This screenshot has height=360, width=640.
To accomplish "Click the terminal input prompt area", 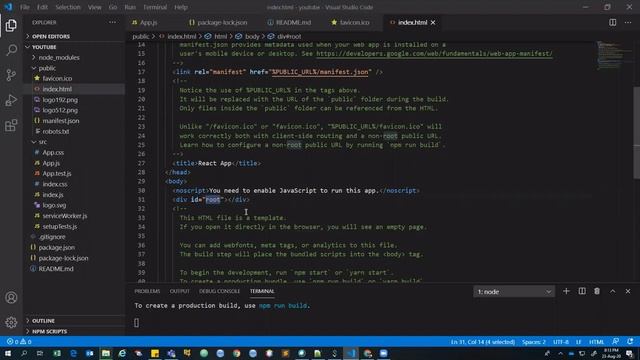I will (137, 322).
